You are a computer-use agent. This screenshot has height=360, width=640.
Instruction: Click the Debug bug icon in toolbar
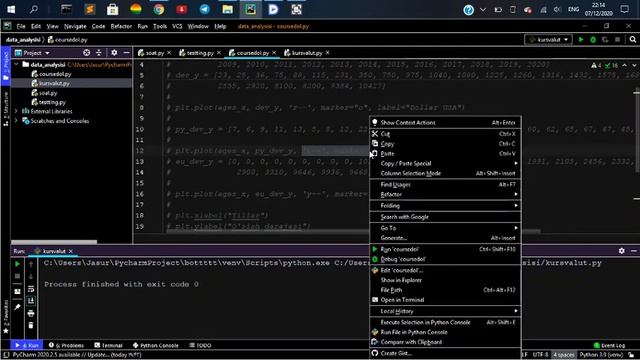593,40
